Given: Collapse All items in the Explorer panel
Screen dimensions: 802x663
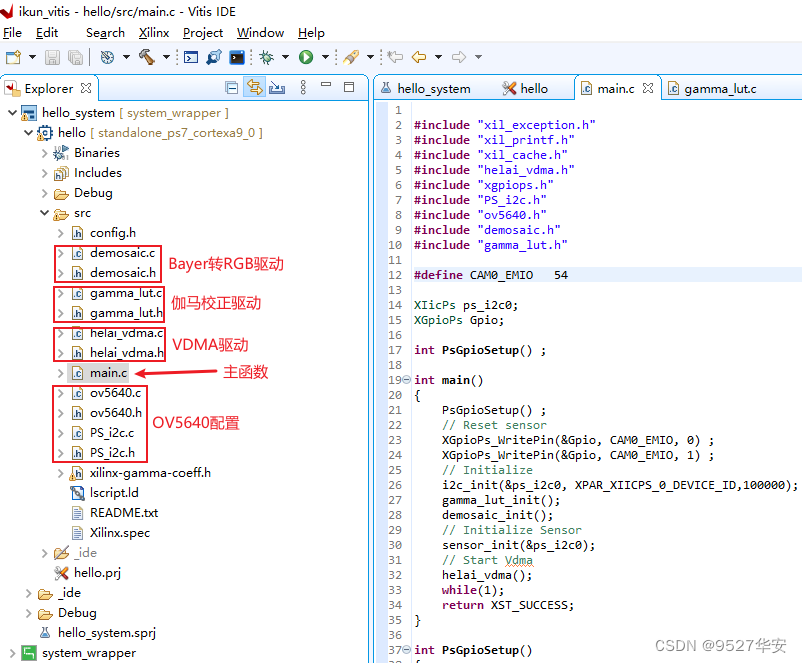Looking at the screenshot, I should tap(231, 88).
